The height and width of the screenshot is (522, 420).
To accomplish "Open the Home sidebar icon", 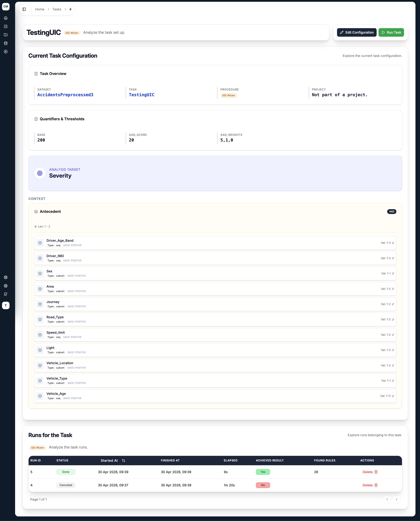I will click(x=6, y=18).
